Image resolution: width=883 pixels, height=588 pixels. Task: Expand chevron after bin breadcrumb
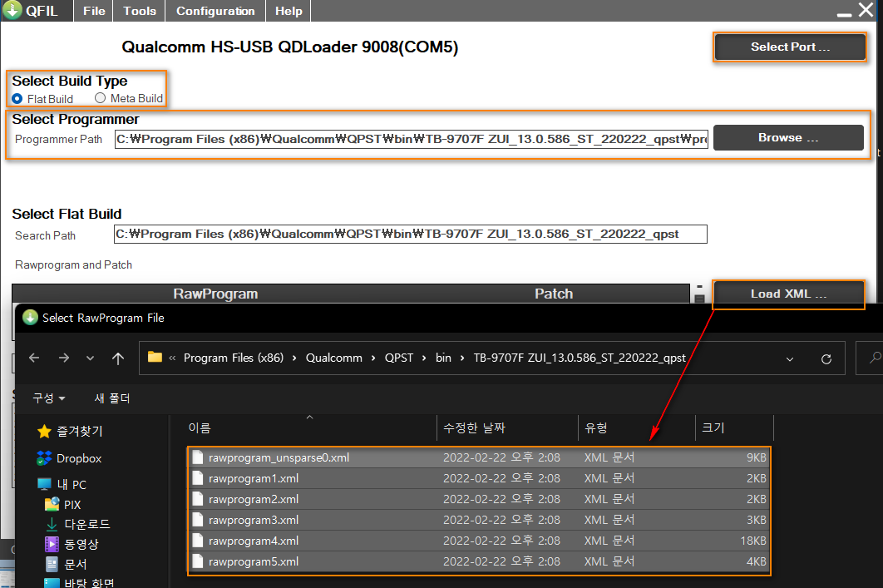[x=462, y=358]
